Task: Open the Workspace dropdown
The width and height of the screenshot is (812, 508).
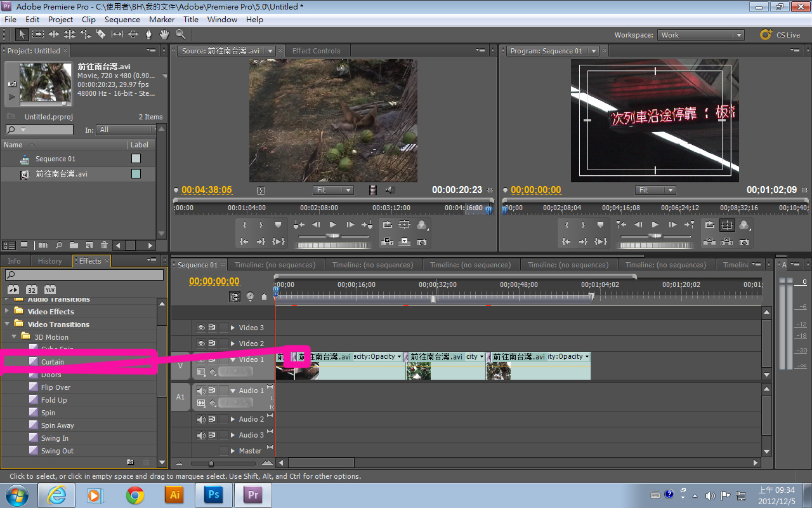Action: tap(700, 35)
